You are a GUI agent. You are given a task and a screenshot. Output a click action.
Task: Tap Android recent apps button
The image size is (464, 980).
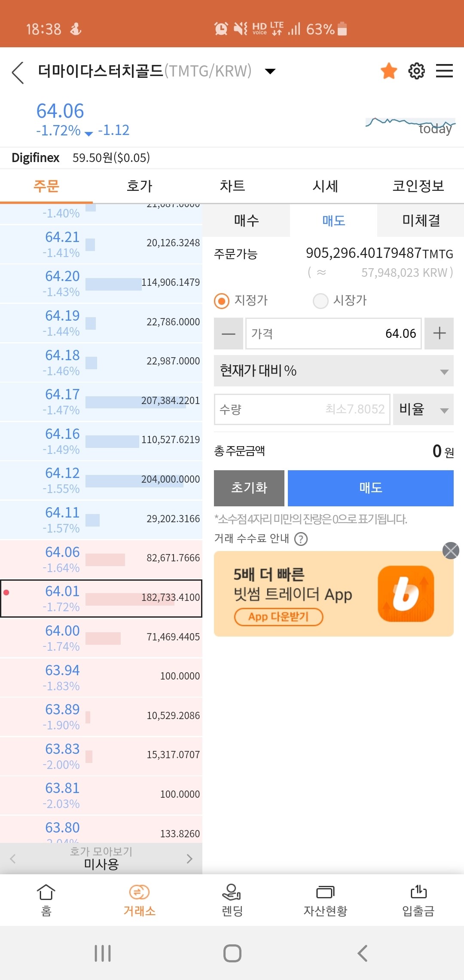click(103, 953)
